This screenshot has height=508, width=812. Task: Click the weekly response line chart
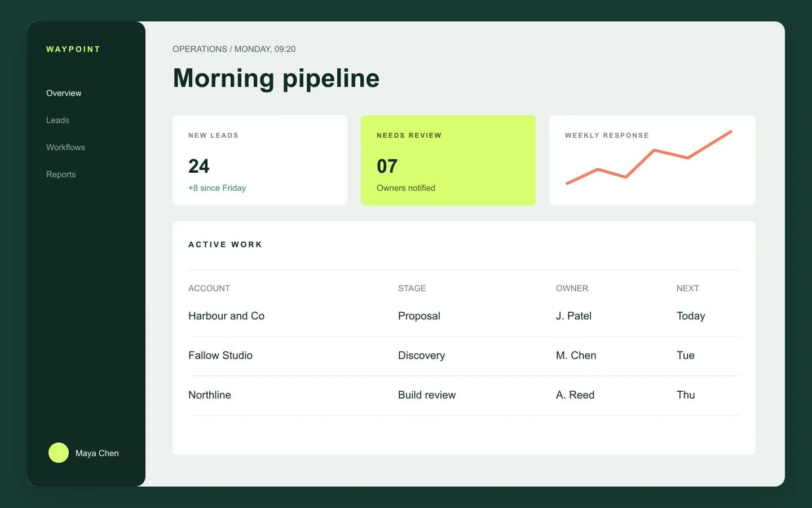pyautogui.click(x=649, y=157)
